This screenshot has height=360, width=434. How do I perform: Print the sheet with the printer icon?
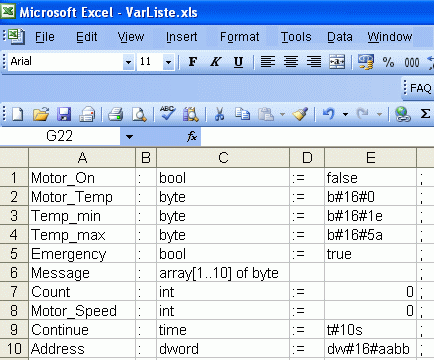(116, 115)
